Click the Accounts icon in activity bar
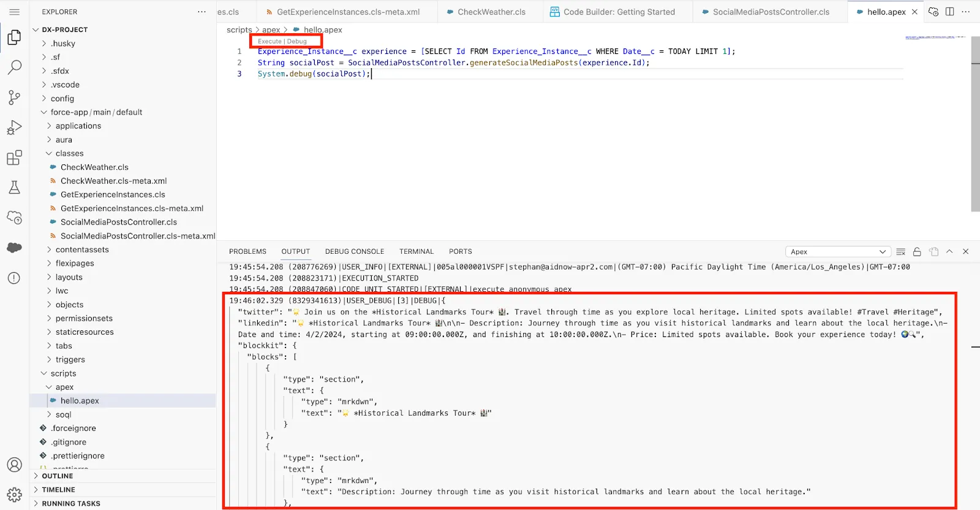980x510 pixels. point(14,465)
